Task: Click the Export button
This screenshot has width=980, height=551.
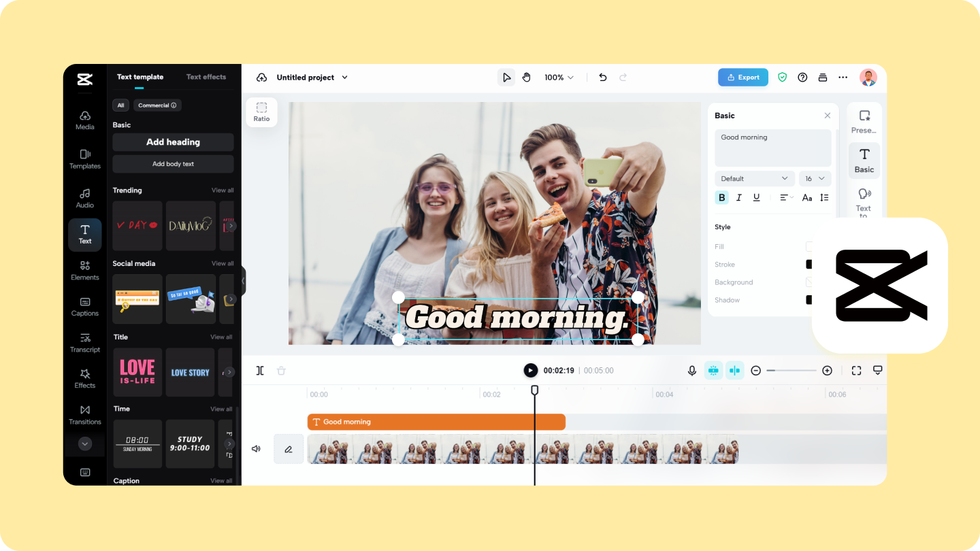Action: pyautogui.click(x=743, y=78)
